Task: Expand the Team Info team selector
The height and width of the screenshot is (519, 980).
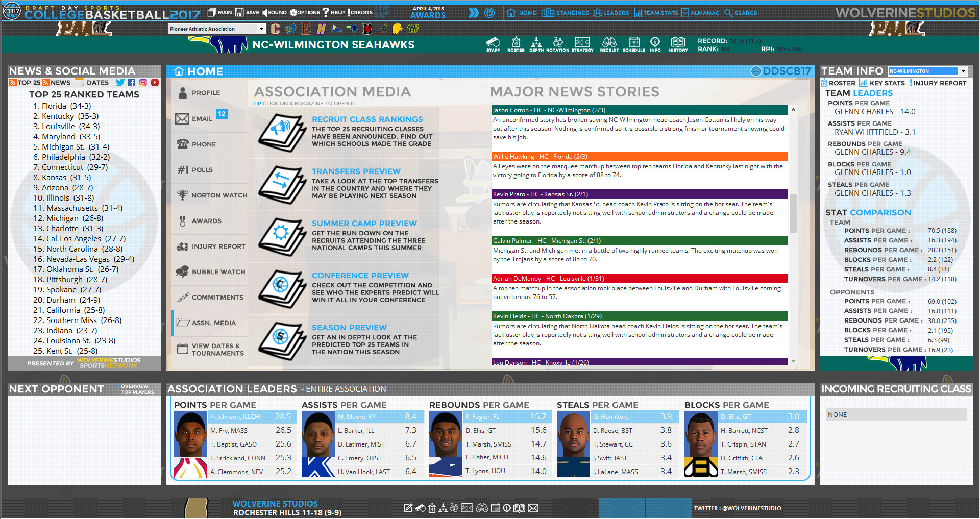Action: pyautogui.click(x=964, y=71)
